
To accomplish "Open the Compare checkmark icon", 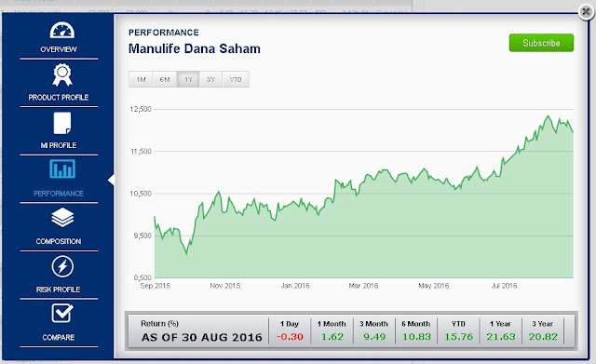I will 62,314.
